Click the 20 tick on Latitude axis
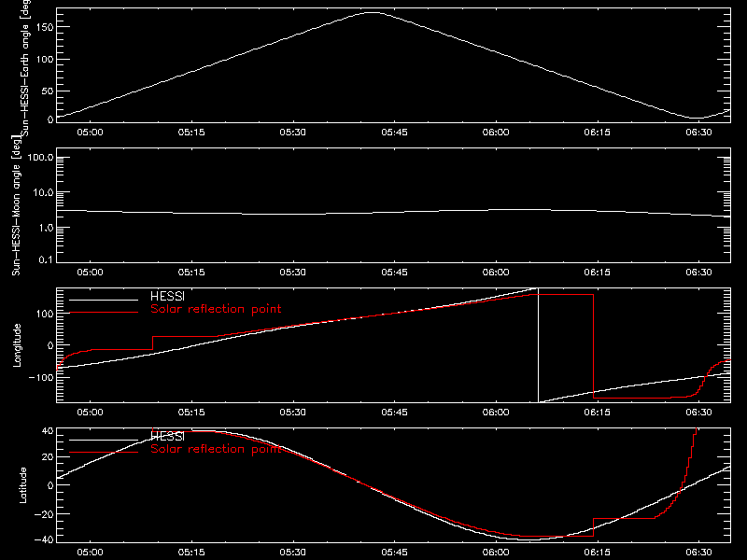Viewport: 747px width, 560px height. click(48, 457)
